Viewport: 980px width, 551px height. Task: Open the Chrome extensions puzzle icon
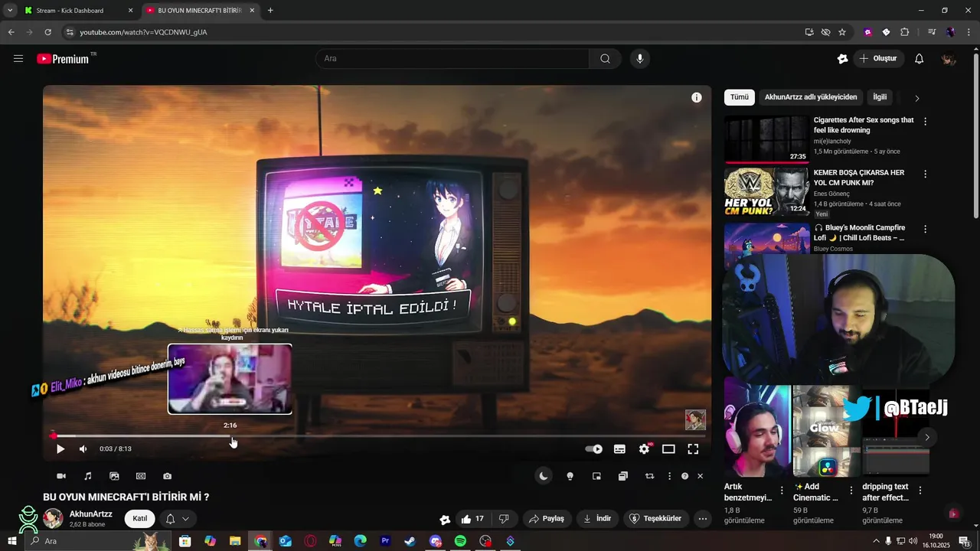pos(905,32)
